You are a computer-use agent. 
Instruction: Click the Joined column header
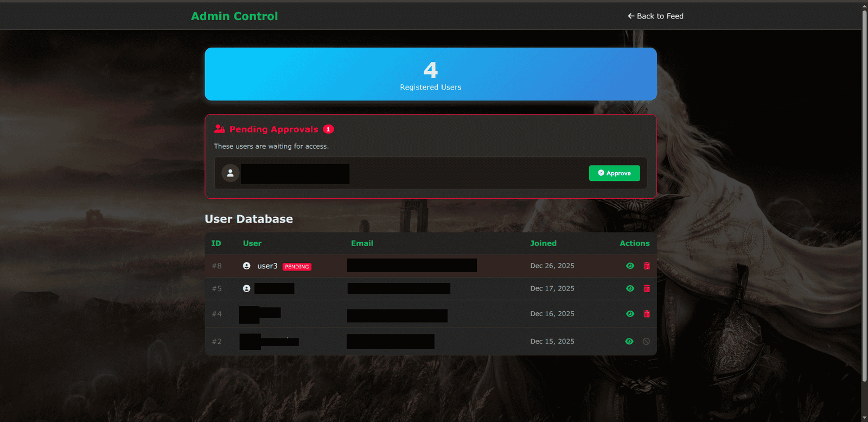coord(544,243)
